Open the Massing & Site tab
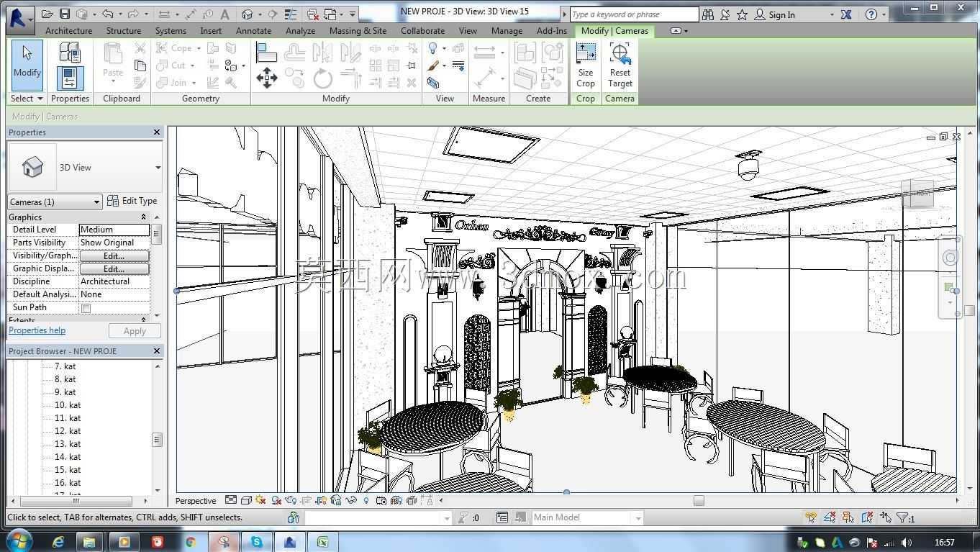The image size is (980, 552). click(358, 31)
